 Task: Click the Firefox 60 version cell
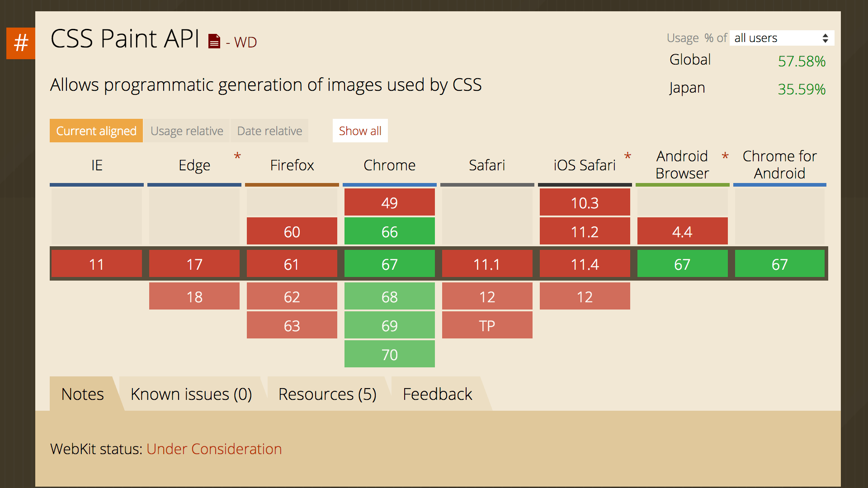coord(292,231)
